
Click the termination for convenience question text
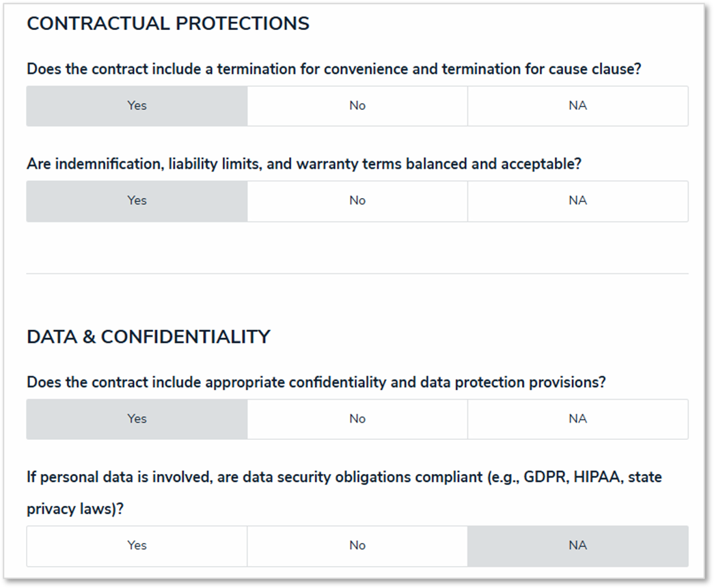(333, 70)
